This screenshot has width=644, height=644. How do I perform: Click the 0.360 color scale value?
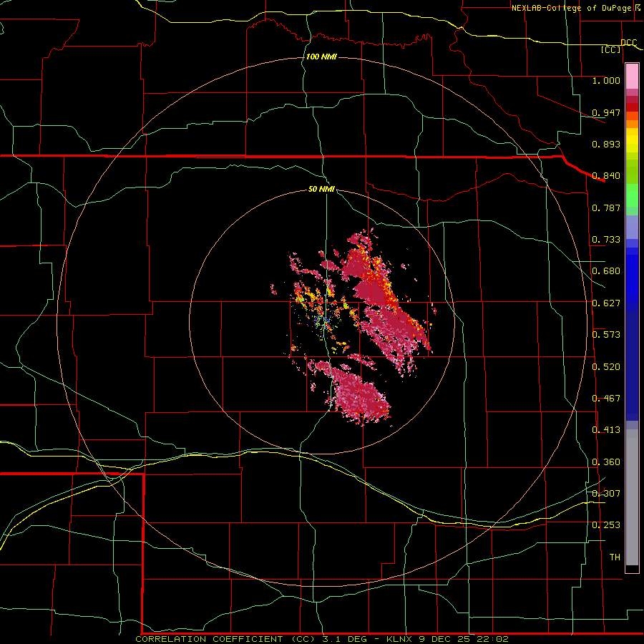[606, 462]
